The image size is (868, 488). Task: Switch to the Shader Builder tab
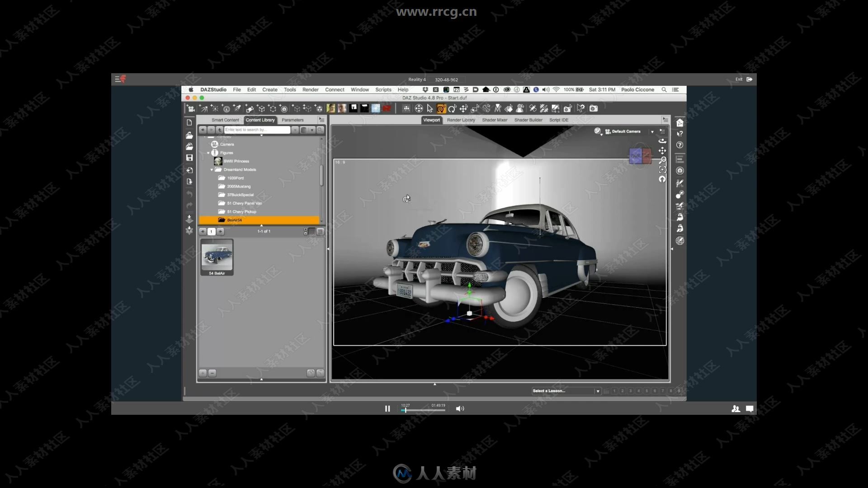point(528,120)
